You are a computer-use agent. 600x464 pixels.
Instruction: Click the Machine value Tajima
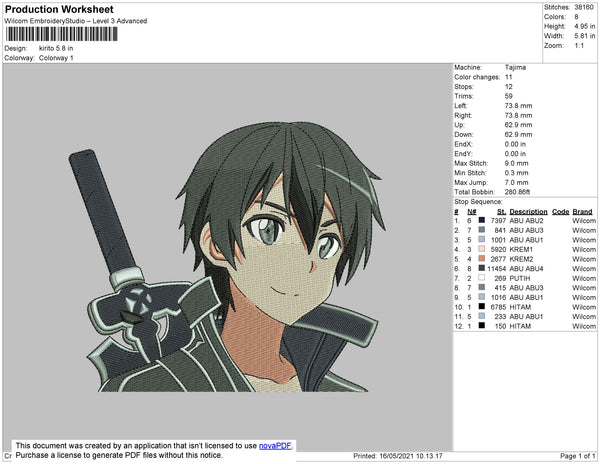pos(515,67)
